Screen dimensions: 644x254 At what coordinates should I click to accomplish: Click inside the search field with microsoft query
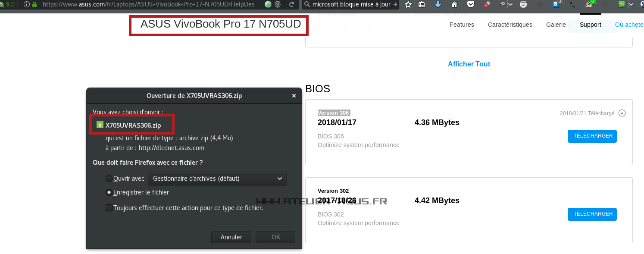click(x=353, y=5)
